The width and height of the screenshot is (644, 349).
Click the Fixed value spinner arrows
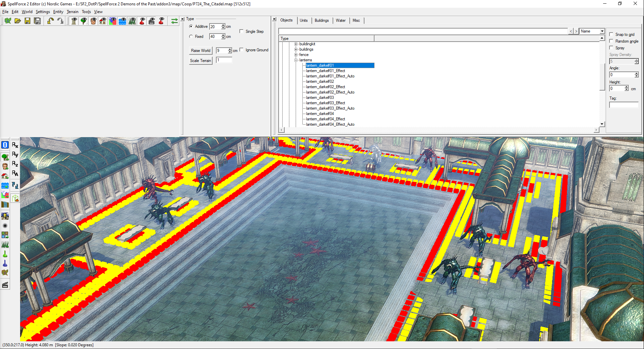pos(223,37)
